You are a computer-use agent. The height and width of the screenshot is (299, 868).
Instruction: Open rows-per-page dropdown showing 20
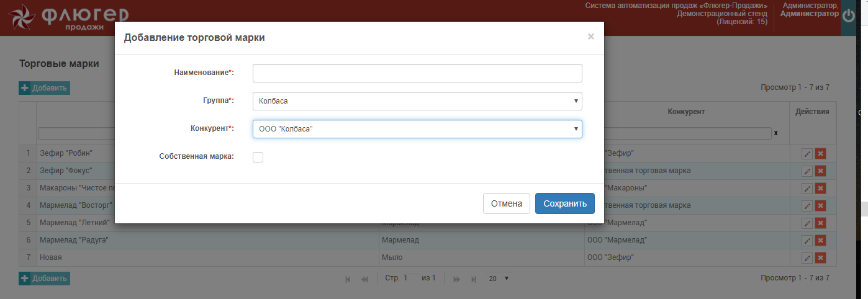498,279
